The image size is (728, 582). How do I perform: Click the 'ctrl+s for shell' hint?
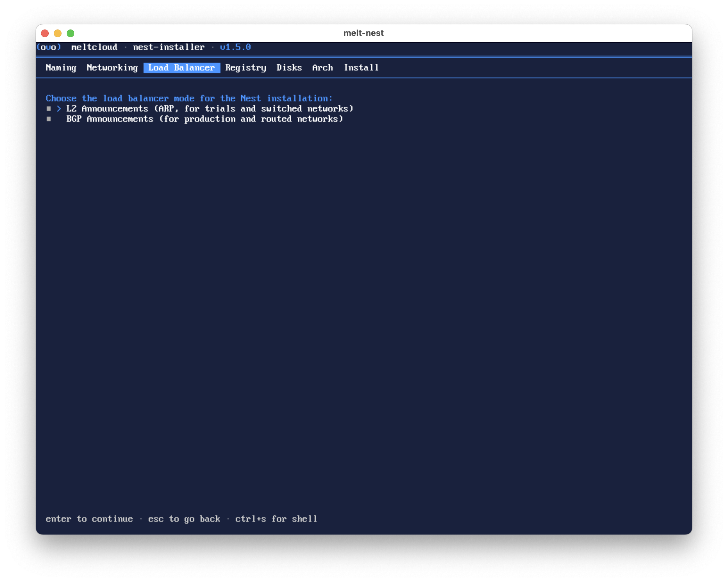276,519
